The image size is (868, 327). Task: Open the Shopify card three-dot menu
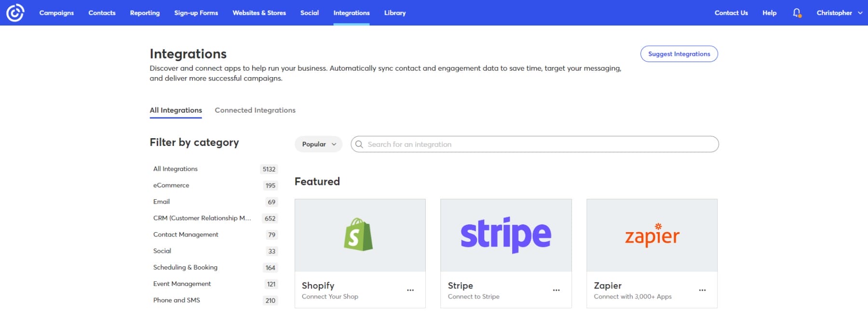coord(410,290)
